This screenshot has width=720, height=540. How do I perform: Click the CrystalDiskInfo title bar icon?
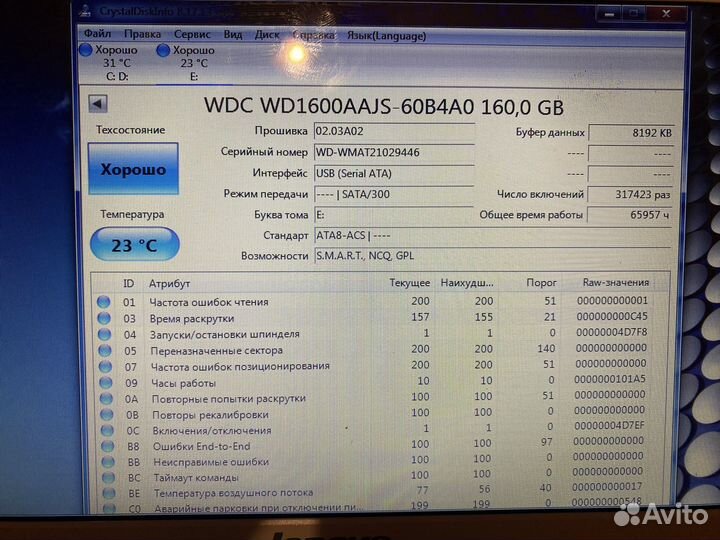(x=85, y=10)
